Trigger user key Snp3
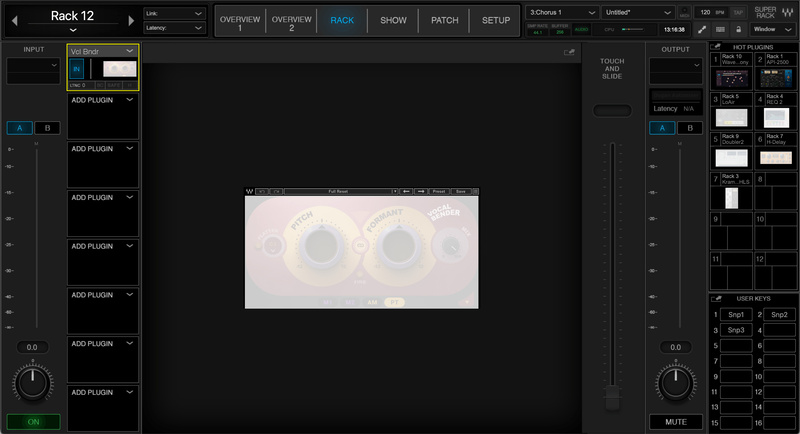The height and width of the screenshot is (434, 800). click(x=736, y=330)
